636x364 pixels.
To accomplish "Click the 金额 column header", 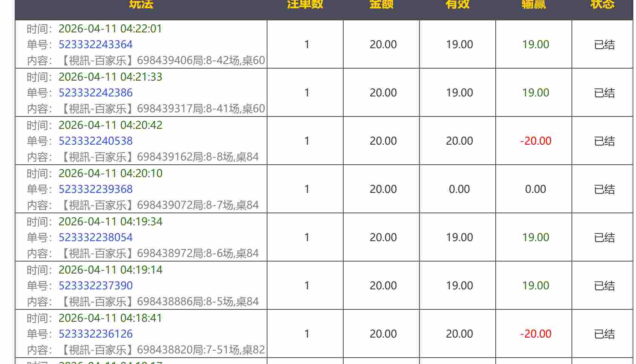I will click(381, 5).
